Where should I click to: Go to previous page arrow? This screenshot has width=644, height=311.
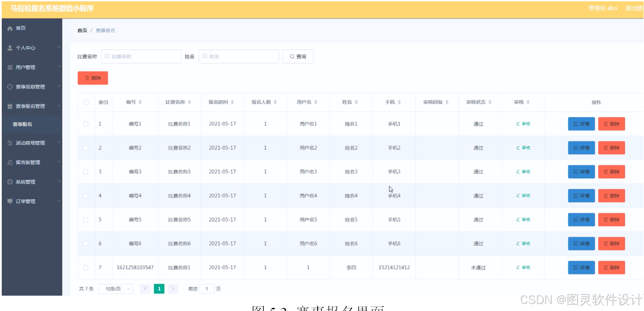145,289
